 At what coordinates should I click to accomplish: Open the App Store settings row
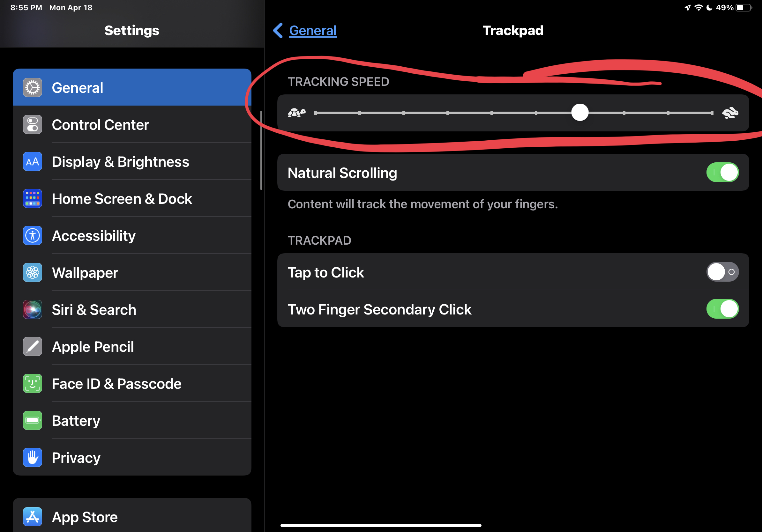point(132,516)
